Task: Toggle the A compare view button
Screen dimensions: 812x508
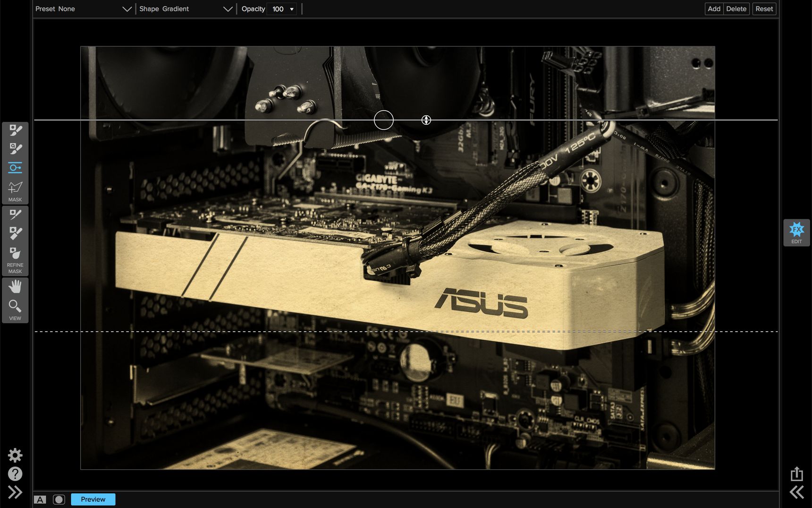Action: (40, 499)
